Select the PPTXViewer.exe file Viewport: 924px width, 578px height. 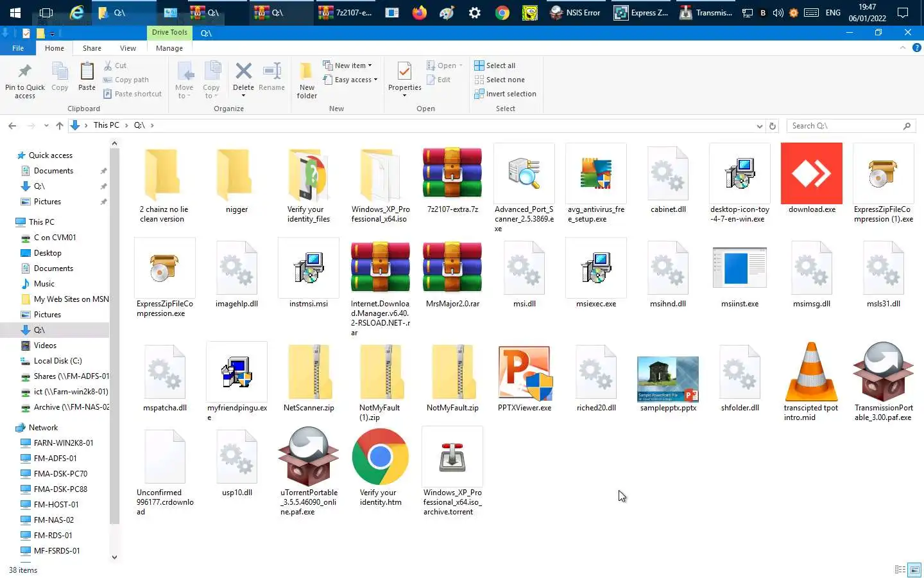(524, 378)
